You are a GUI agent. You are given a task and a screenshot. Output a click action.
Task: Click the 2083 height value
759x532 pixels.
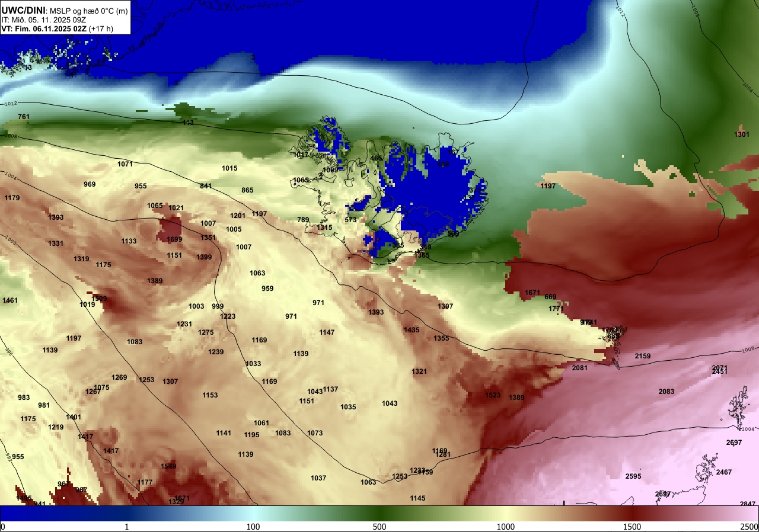tap(666, 392)
